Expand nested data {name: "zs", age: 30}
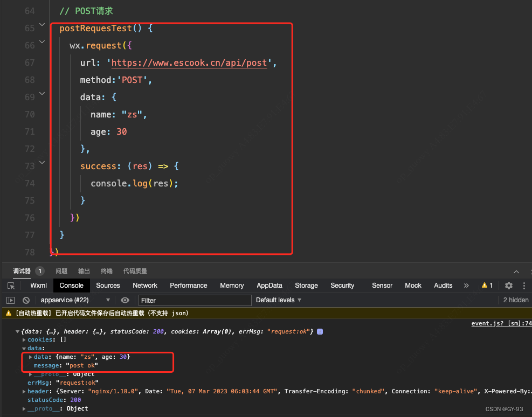This screenshot has width=532, height=417. coord(30,357)
